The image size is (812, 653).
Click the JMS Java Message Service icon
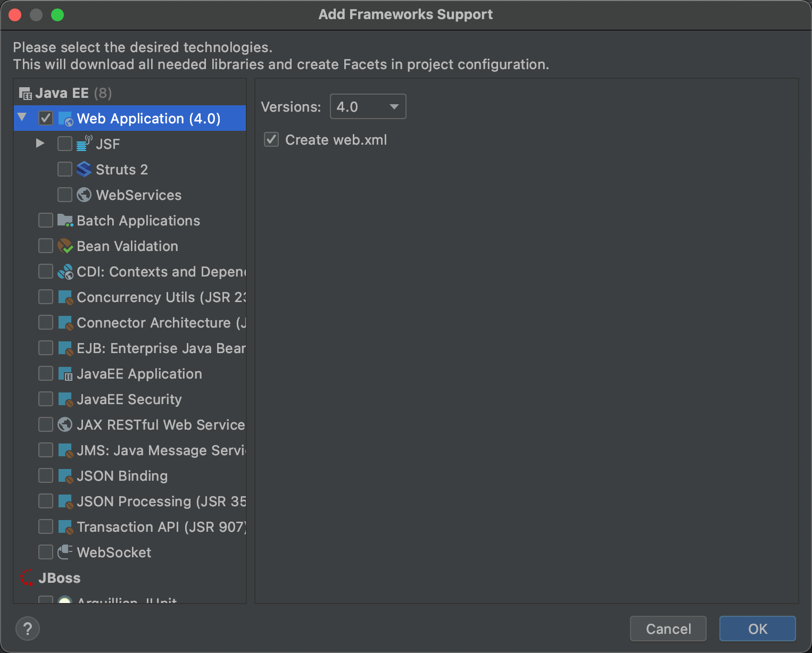point(65,450)
